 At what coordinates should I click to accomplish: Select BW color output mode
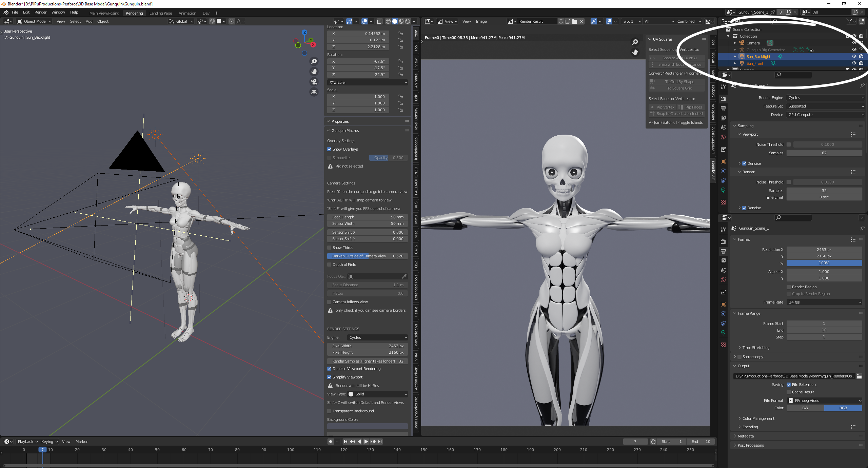[805, 408]
